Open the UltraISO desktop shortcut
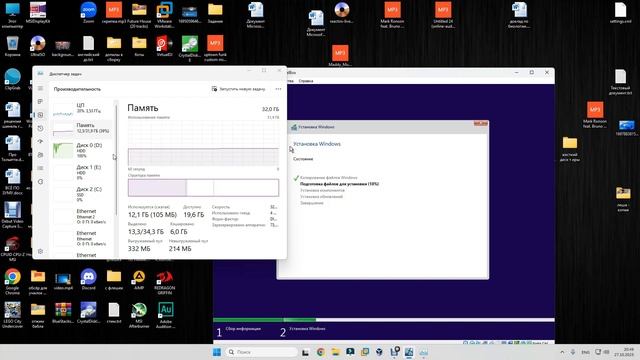Viewport: 640px width, 360px height. pyautogui.click(x=38, y=46)
